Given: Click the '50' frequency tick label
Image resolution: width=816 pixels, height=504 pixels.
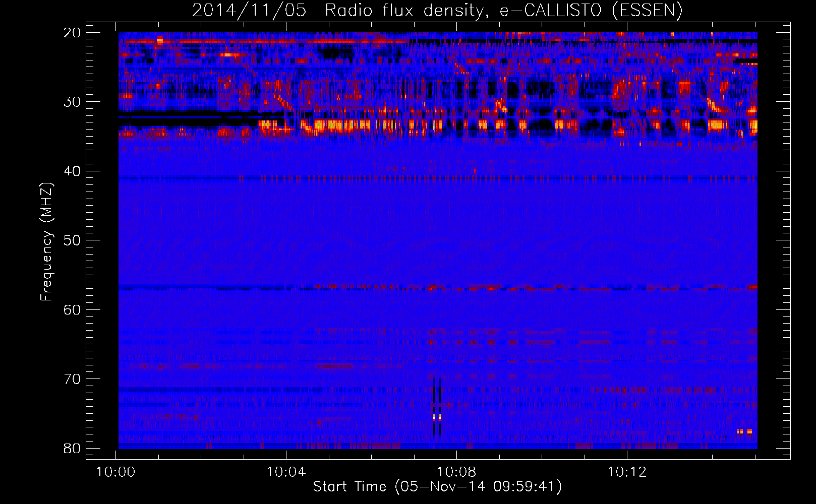Looking at the screenshot, I should click(x=72, y=240).
